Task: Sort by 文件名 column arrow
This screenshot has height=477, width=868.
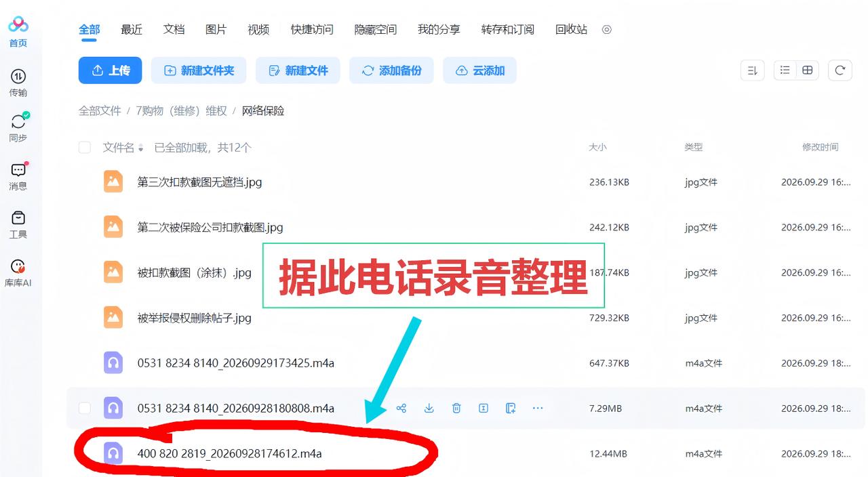Action: click(141, 148)
